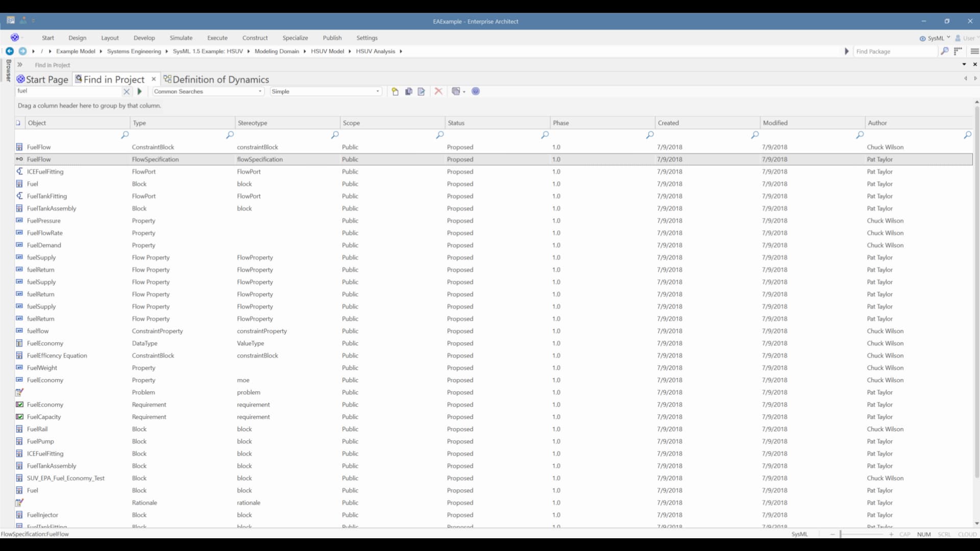980x551 pixels.
Task: Open the Simulate ribbon tab
Action: 181,38
